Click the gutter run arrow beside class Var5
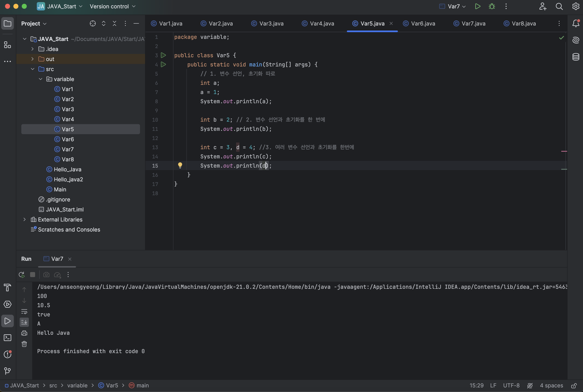The height and width of the screenshot is (392, 583). tap(163, 55)
